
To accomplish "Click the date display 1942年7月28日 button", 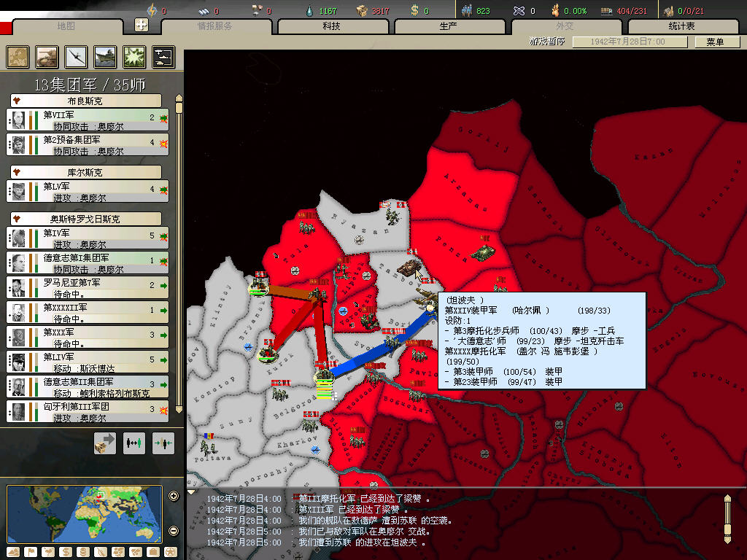I will click(629, 42).
